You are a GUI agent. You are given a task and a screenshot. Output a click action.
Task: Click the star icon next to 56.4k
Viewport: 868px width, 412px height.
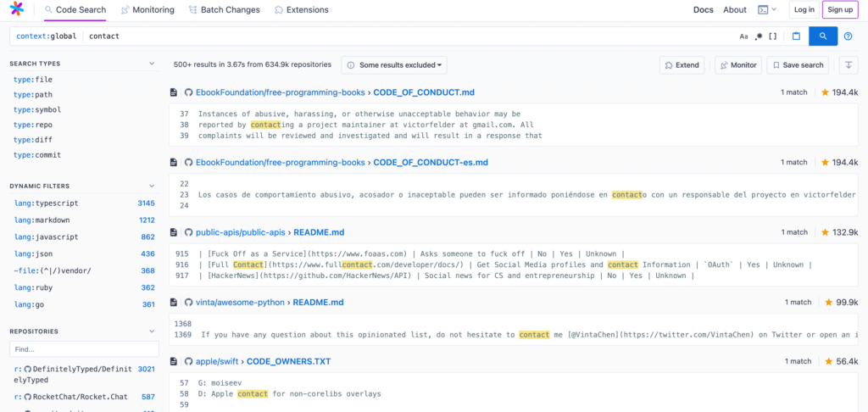click(829, 361)
